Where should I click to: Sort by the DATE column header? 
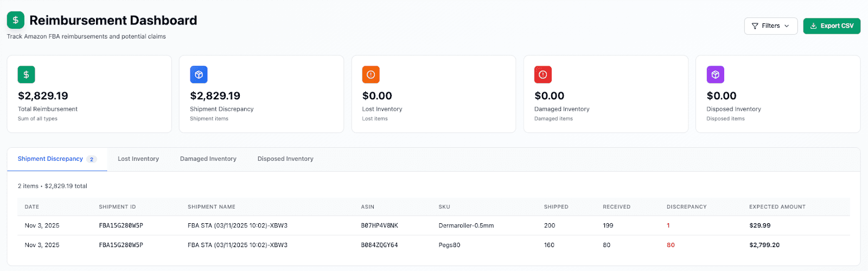click(x=32, y=207)
